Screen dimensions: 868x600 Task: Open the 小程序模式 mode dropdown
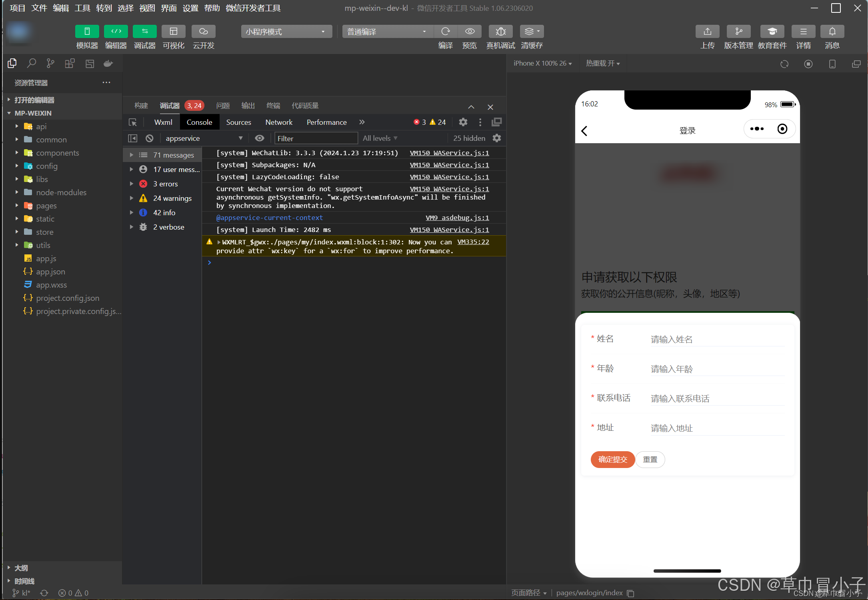tap(286, 32)
